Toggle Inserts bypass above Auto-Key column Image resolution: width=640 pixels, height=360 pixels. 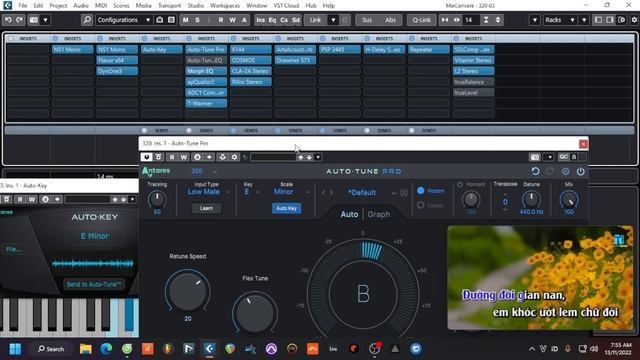[144, 38]
